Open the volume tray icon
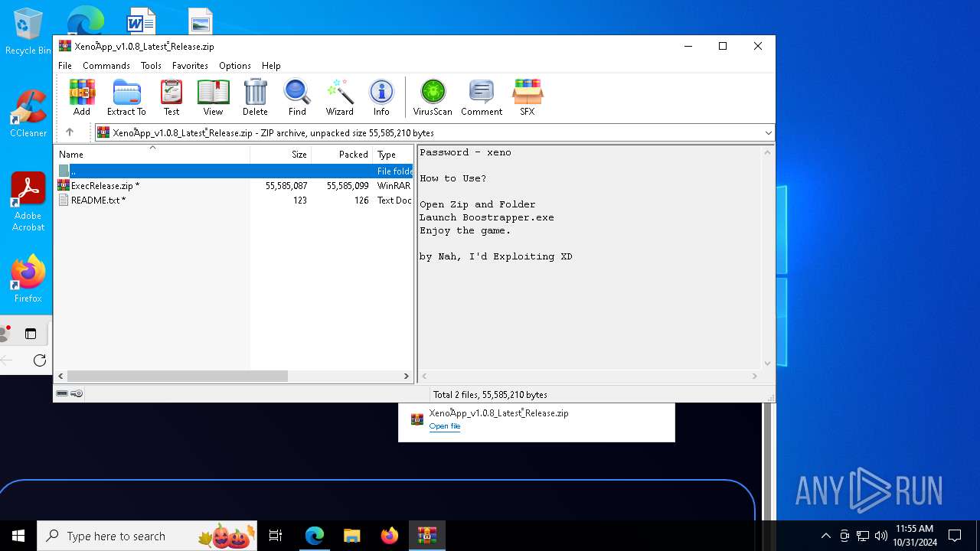The height and width of the screenshot is (551, 980). pos(880,536)
